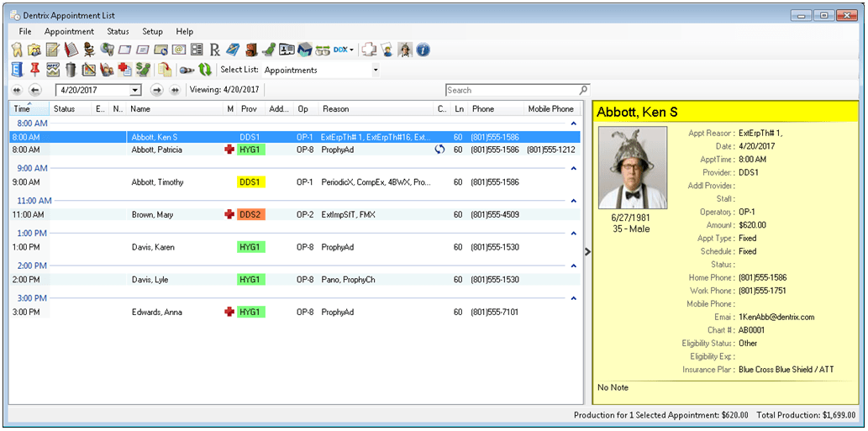Open the Help menu
This screenshot has height=431, width=868.
click(184, 32)
